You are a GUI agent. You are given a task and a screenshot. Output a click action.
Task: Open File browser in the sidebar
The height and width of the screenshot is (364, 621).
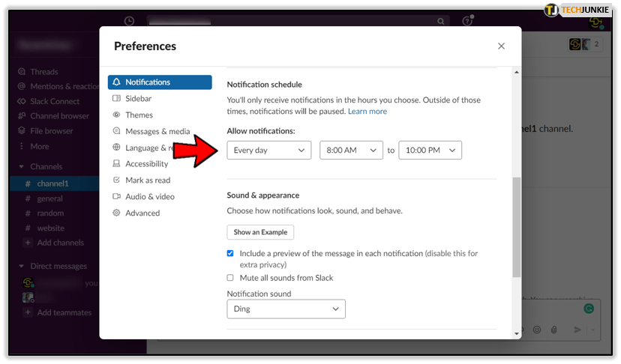(x=51, y=131)
